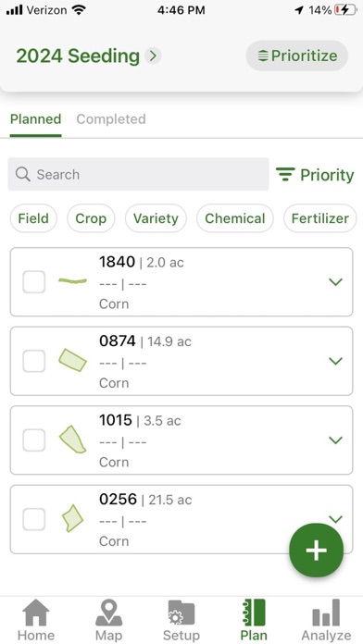The width and height of the screenshot is (363, 644).
Task: Expand the 1015 field card chevron
Action: pos(336,440)
